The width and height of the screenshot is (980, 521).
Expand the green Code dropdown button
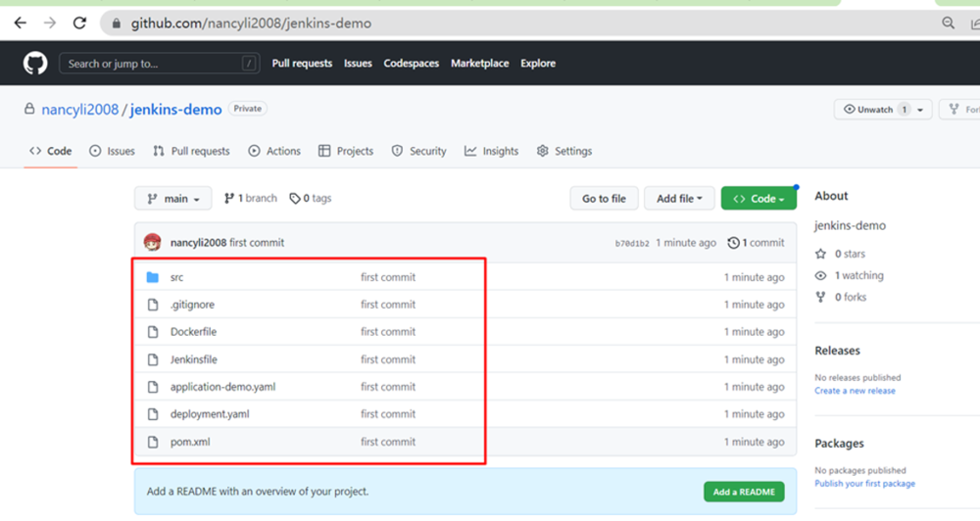point(759,199)
